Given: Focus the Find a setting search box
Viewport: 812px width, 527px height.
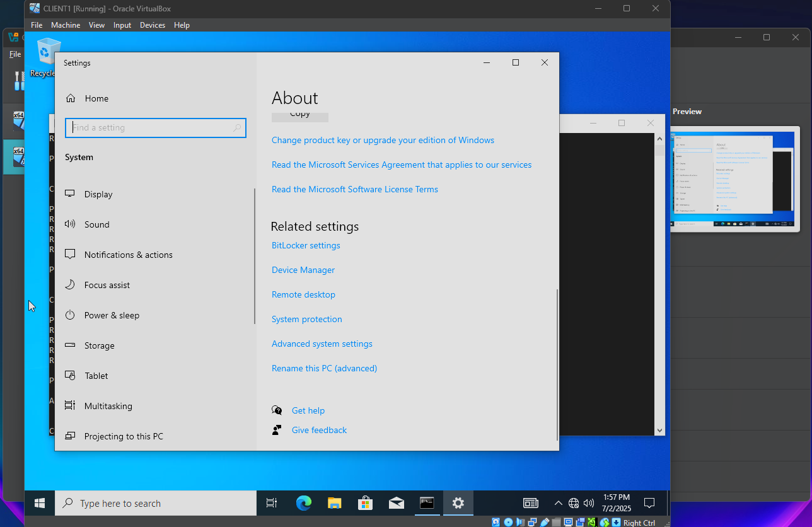Looking at the screenshot, I should pyautogui.click(x=155, y=128).
